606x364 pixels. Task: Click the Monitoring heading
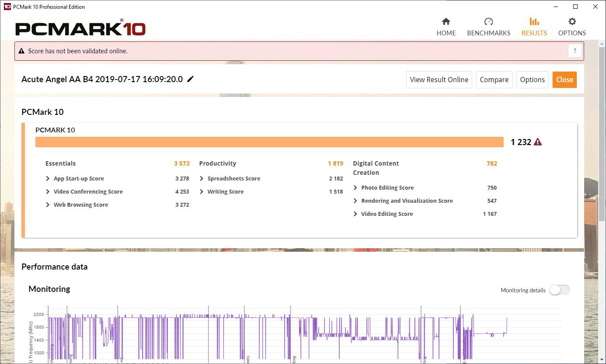[x=49, y=289]
